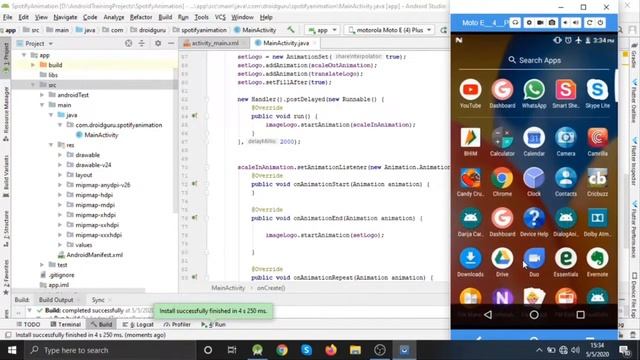Tap the Android recent apps button

pos(580,315)
